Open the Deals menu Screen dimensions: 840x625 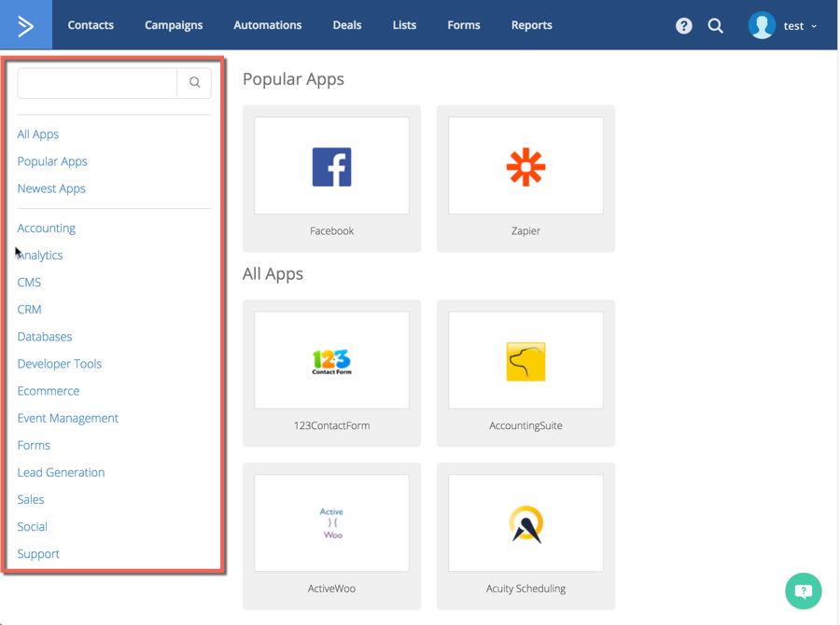347,25
